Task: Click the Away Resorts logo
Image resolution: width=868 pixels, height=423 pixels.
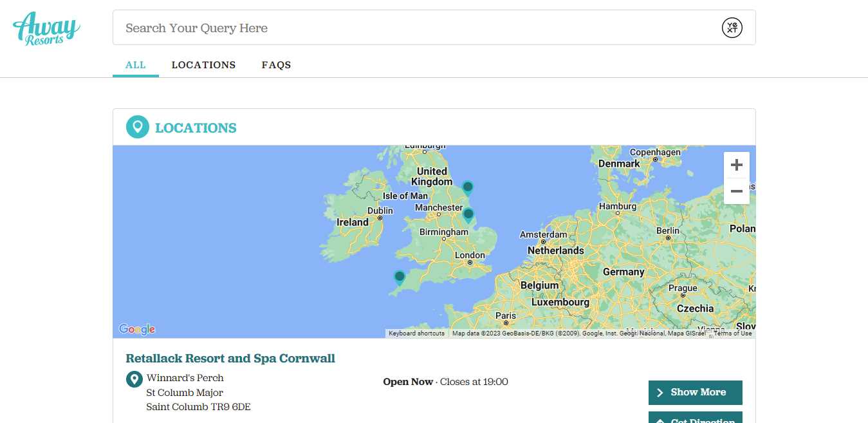Action: pyautogui.click(x=46, y=28)
